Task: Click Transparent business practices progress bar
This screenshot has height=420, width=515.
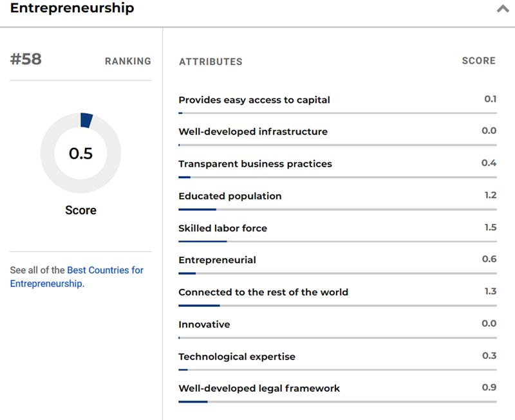Action: [337, 177]
